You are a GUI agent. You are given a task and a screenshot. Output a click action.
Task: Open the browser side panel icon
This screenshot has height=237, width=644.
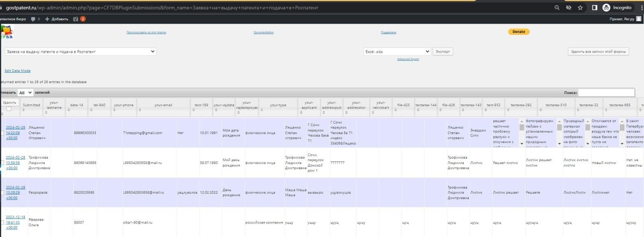point(594,8)
